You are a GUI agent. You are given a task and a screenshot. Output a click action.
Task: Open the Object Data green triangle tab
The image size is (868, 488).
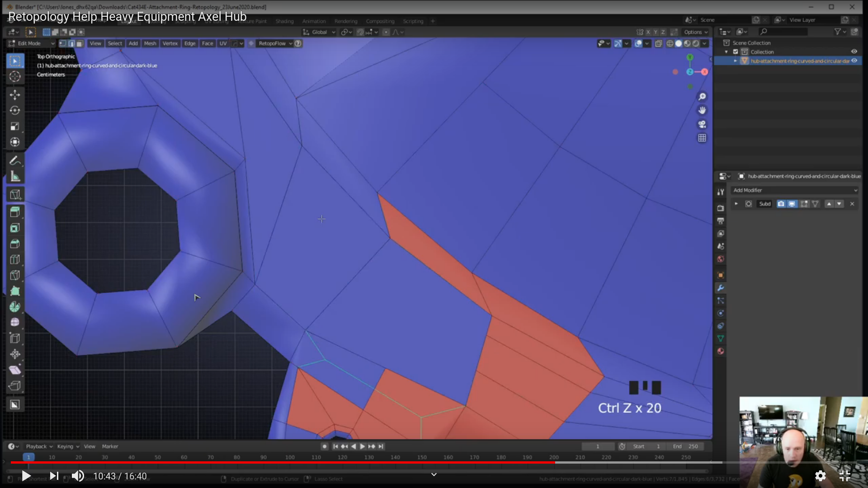[721, 338]
